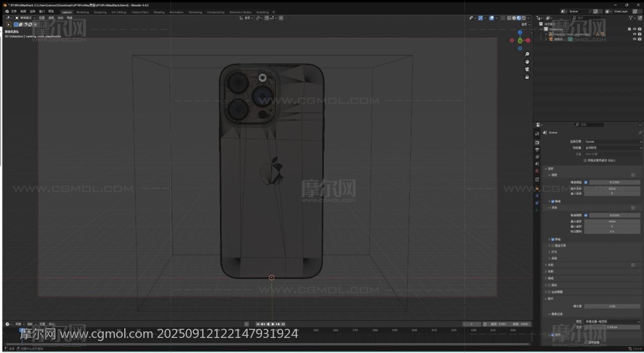
Task: Click the blue Z axis on navigation gizmo
Action: click(520, 32)
